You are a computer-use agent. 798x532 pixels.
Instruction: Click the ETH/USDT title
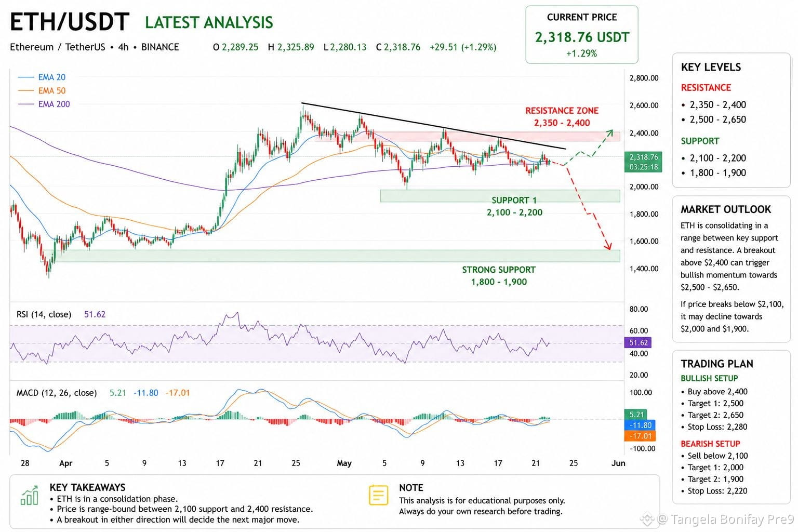point(70,22)
